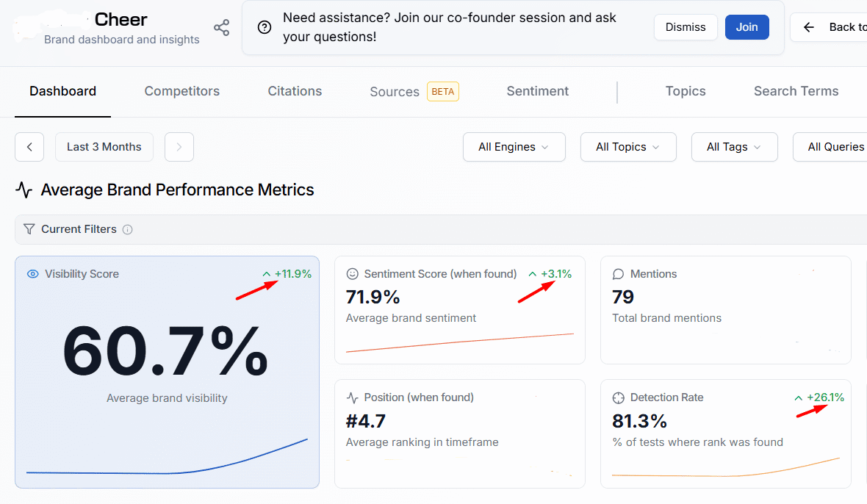Click the share icon beside brand title
The image size is (867, 504).
221,28
